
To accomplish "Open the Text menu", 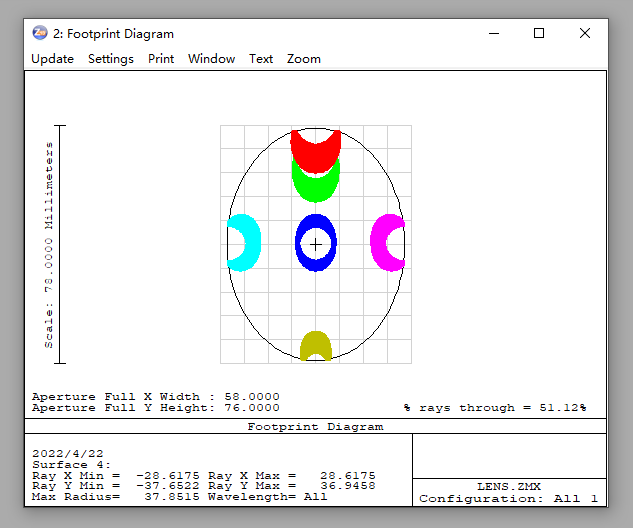I will tap(261, 59).
